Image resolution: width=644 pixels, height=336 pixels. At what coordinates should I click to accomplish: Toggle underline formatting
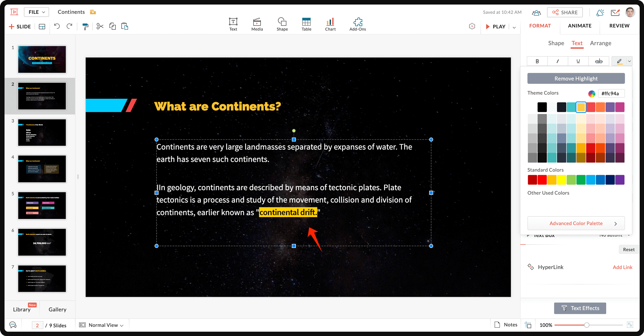[578, 61]
